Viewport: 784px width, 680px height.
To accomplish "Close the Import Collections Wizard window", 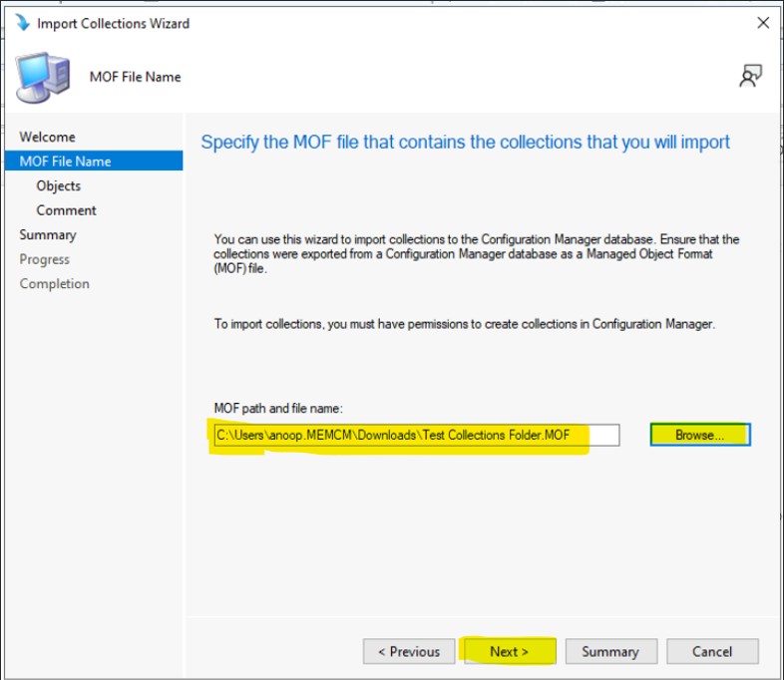I will click(x=763, y=23).
